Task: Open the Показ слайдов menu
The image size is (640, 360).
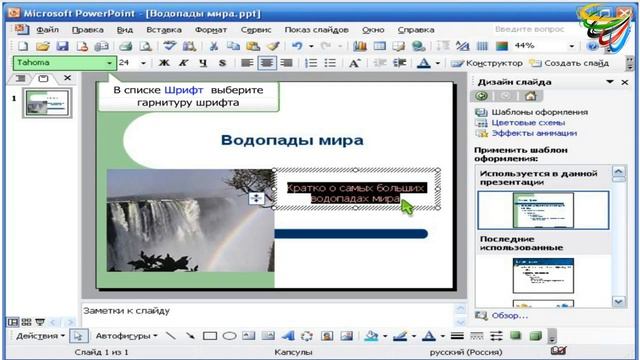Action: tap(316, 30)
